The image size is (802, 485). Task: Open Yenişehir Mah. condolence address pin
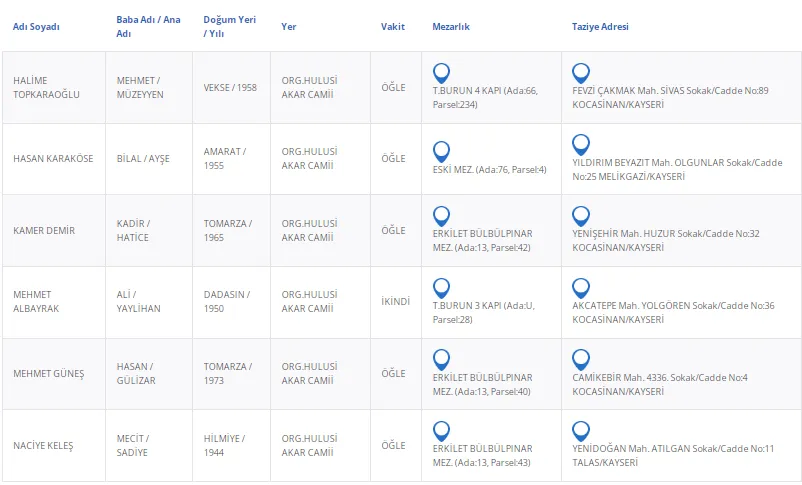(580, 216)
